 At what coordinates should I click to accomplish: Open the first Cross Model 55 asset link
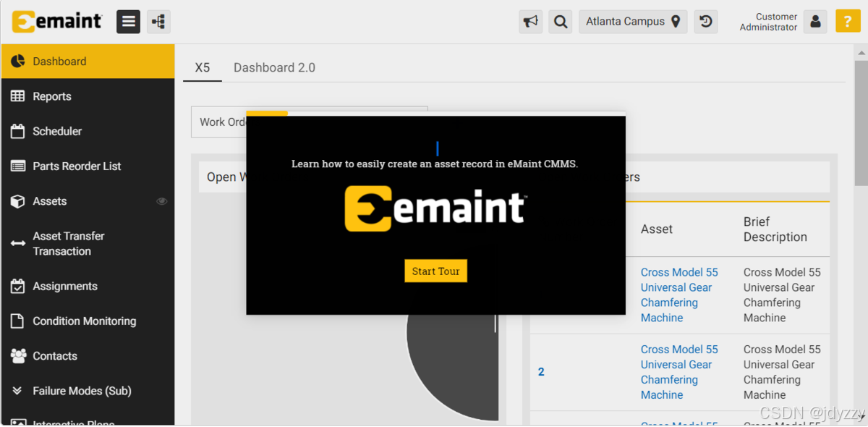click(679, 295)
